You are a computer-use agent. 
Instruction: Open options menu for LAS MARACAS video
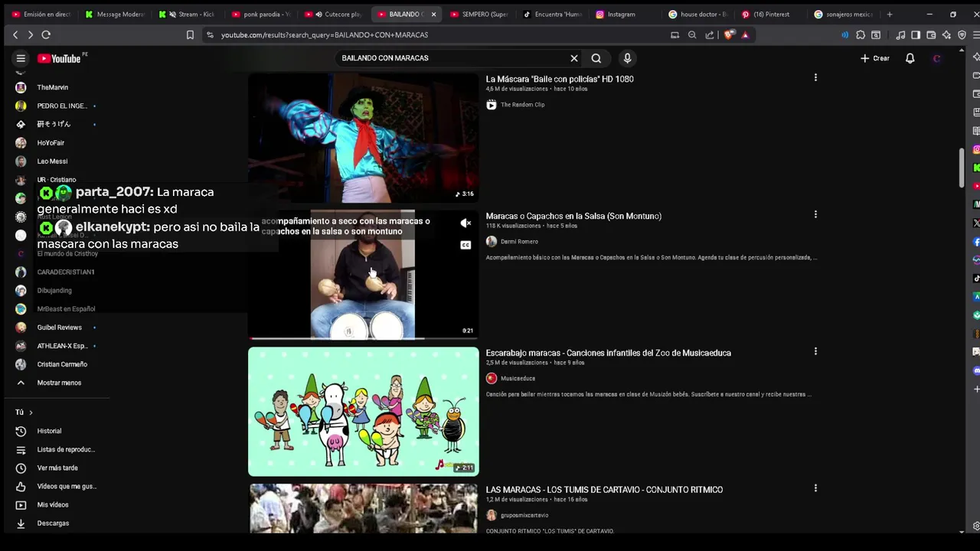click(x=815, y=487)
